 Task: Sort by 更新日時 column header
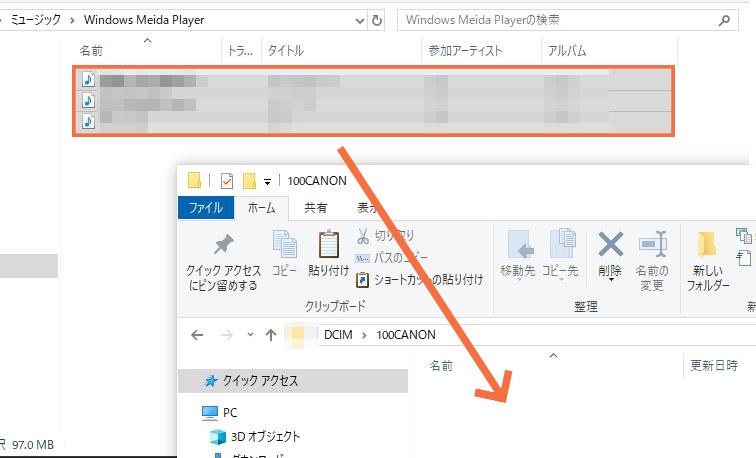pos(714,365)
